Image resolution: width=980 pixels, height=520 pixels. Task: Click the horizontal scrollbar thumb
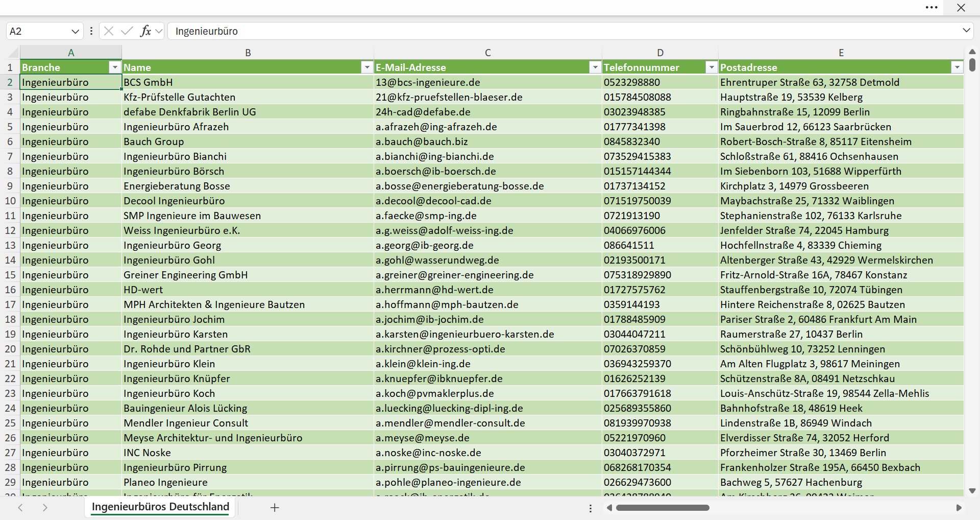[663, 508]
